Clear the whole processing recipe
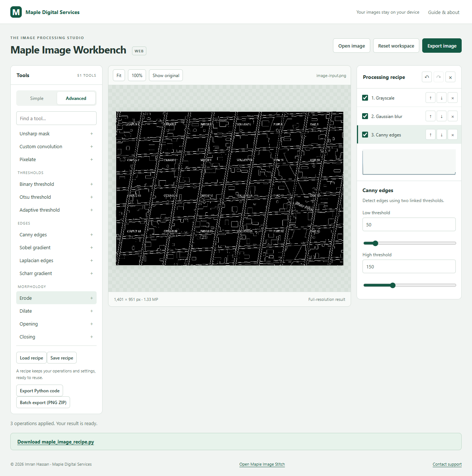Viewport: 472px width, 476px height. 450,77
